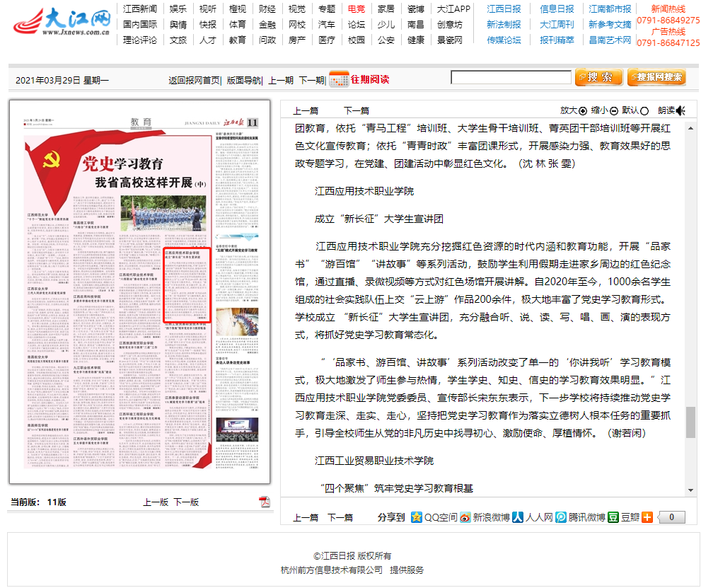This screenshot has width=701, height=588.
Task: Click the zoom-in plus icon beside 放大
Action: click(583, 111)
